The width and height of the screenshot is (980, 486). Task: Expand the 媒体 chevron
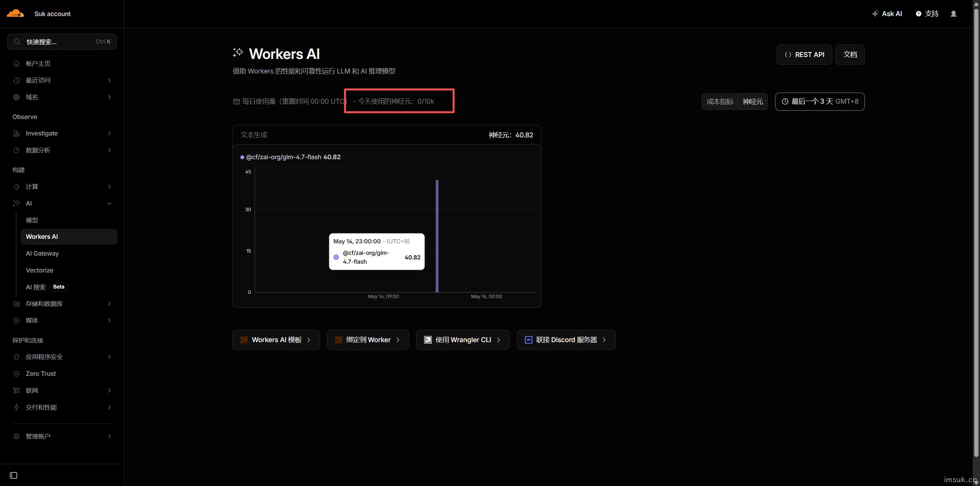pyautogui.click(x=109, y=321)
